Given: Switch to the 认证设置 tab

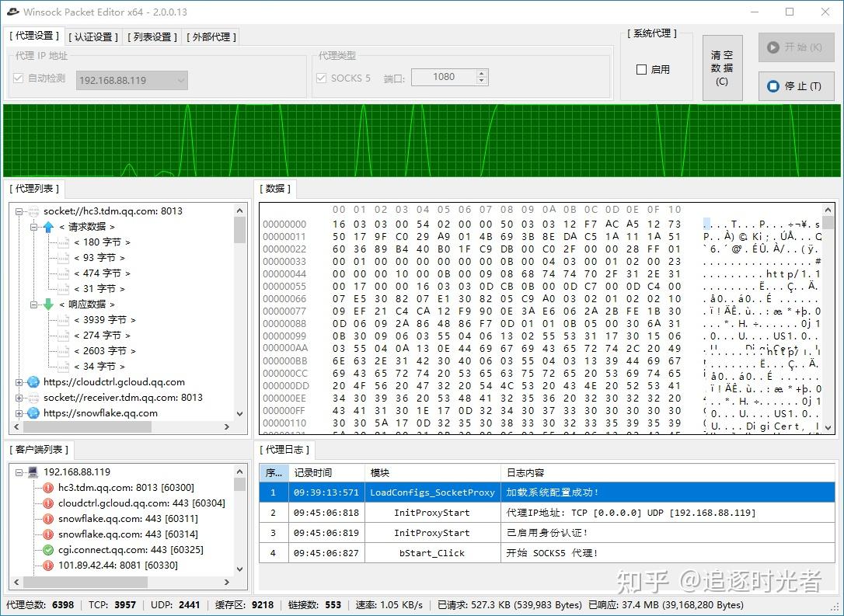Looking at the screenshot, I should [x=92, y=36].
